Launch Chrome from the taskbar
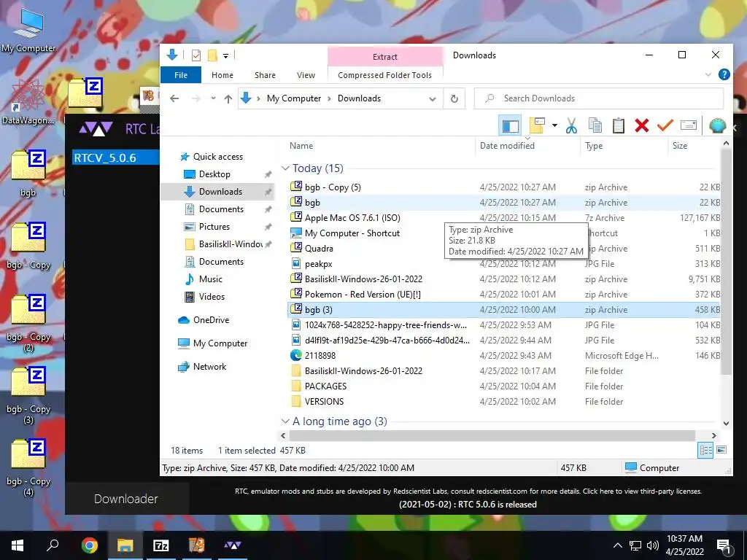The height and width of the screenshot is (560, 747). (x=89, y=545)
